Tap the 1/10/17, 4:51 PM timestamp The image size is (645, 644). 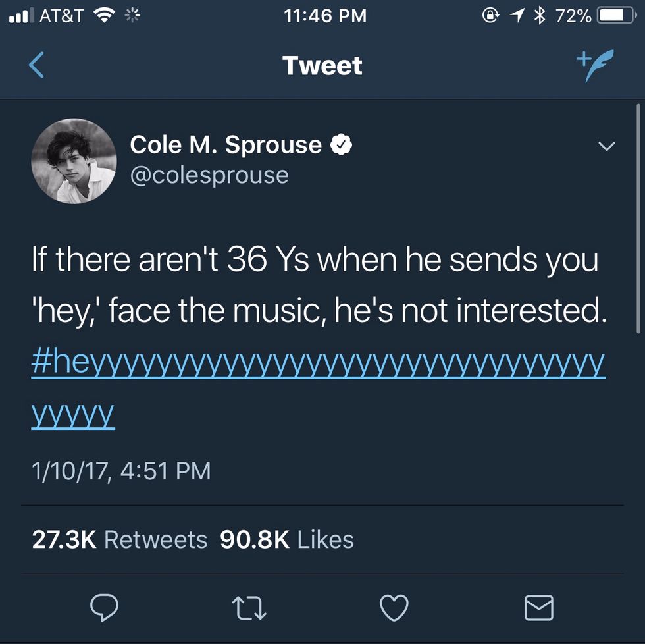click(121, 471)
